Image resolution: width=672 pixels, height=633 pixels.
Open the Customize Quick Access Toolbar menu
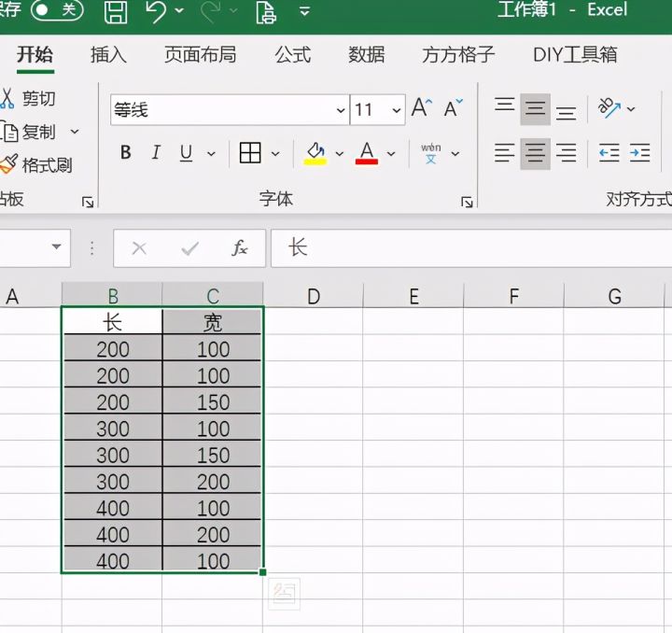click(x=304, y=11)
